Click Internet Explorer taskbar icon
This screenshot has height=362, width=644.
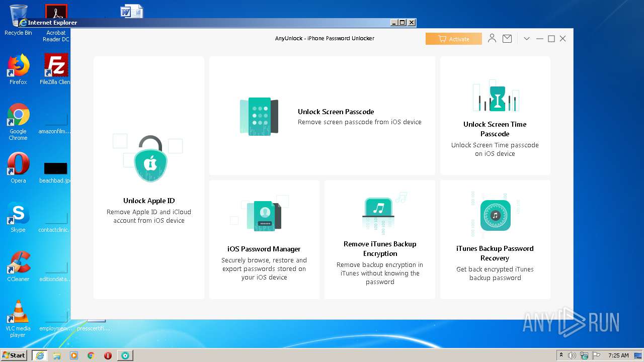39,355
